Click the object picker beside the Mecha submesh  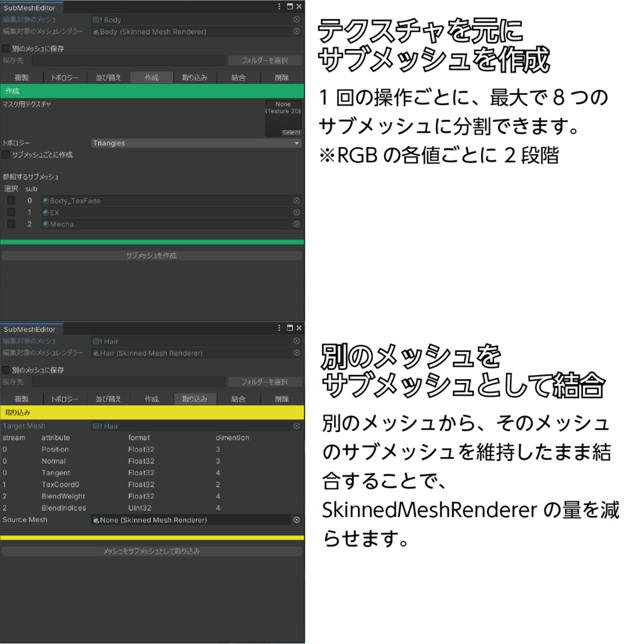coord(296,224)
